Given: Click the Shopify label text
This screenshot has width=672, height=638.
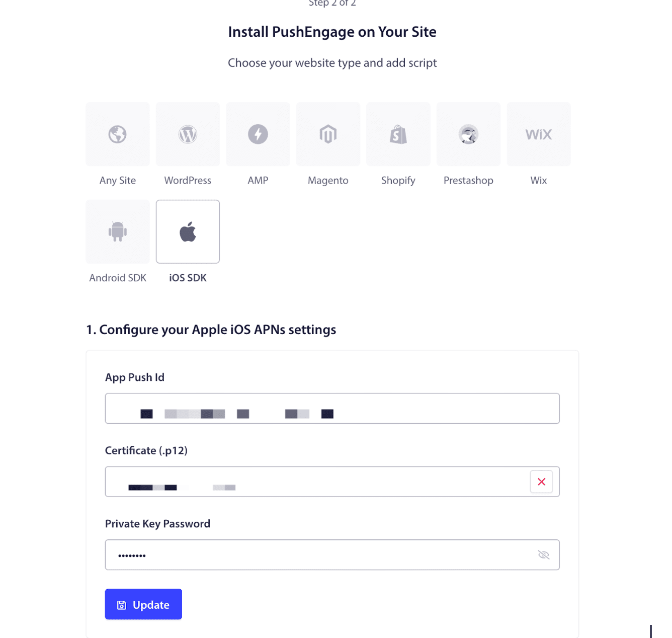Looking at the screenshot, I should coord(398,181).
